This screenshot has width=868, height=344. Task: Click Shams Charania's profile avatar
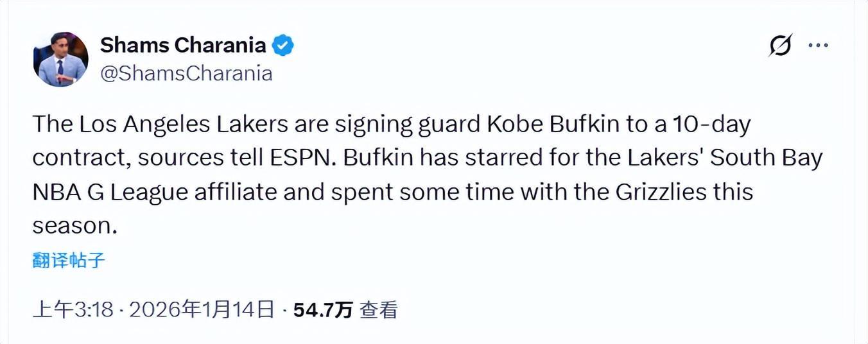click(60, 59)
